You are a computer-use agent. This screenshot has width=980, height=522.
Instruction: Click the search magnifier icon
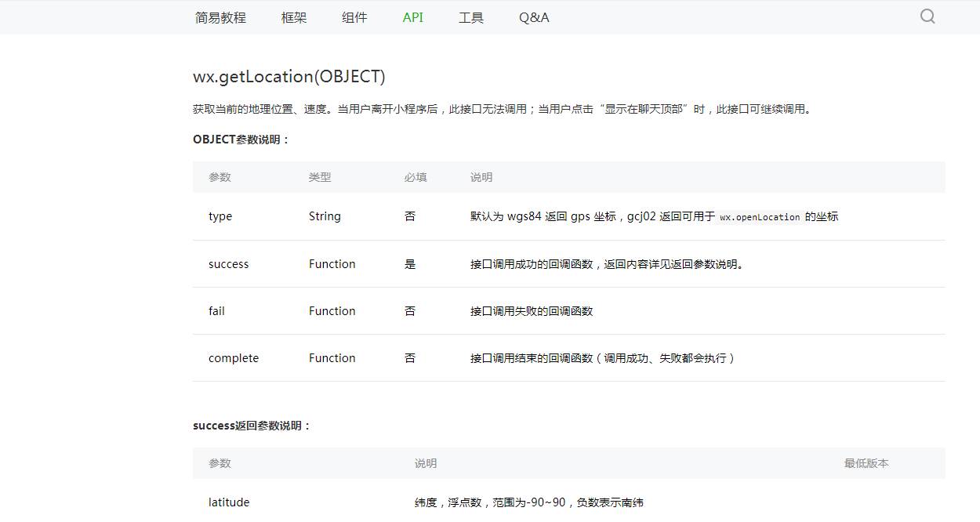927,16
